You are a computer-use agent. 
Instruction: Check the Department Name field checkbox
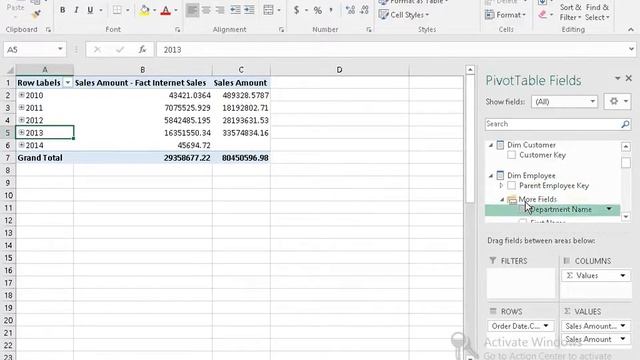tap(523, 209)
